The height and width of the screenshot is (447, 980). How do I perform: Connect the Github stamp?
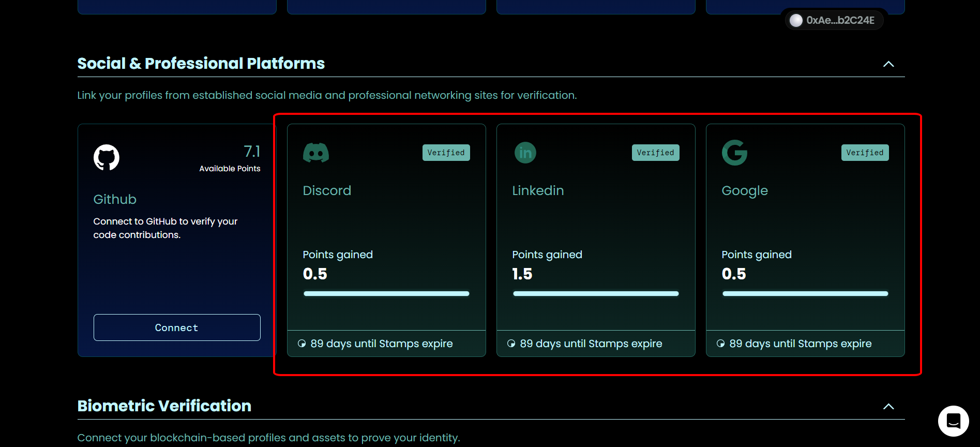177,327
